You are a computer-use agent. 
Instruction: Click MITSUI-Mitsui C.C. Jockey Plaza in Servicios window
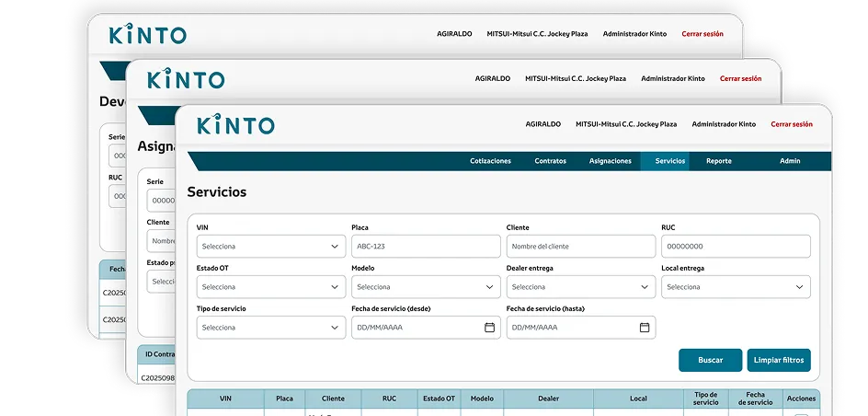pos(626,124)
